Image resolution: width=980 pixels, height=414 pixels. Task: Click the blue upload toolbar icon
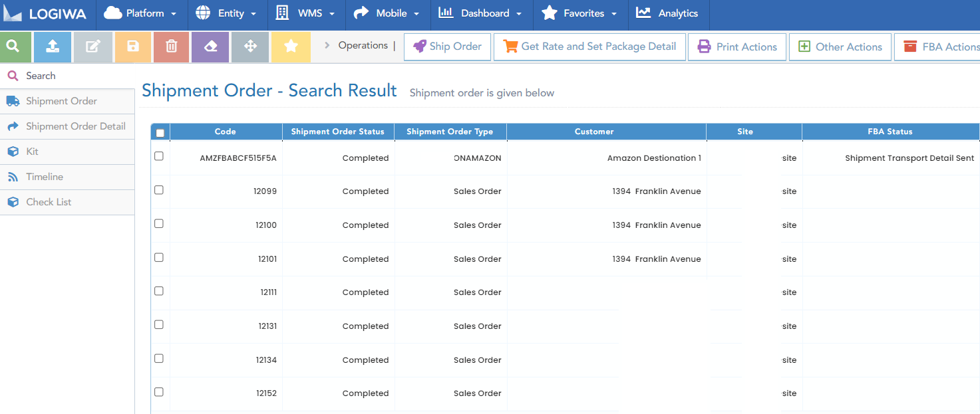(54, 47)
